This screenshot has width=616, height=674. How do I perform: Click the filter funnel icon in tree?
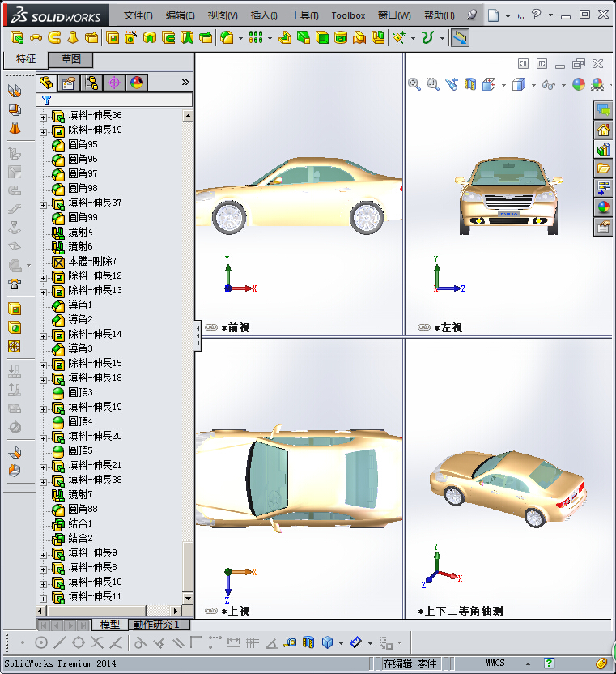coord(46,100)
